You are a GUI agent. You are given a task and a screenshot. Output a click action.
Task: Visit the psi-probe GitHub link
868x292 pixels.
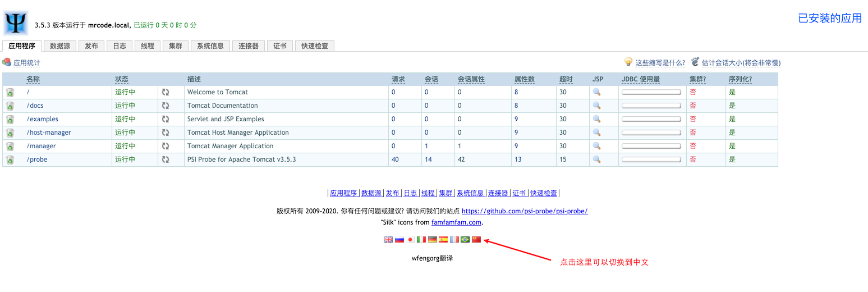click(525, 211)
